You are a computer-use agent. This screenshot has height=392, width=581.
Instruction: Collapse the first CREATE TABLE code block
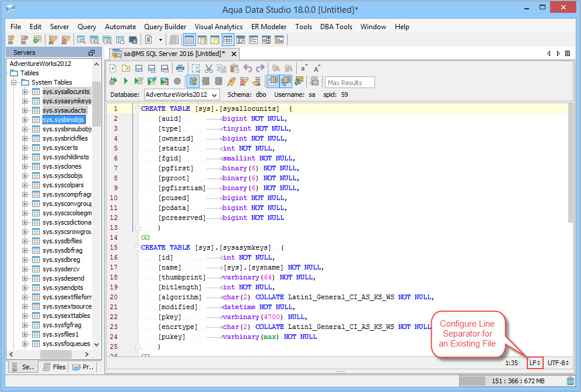137,109
